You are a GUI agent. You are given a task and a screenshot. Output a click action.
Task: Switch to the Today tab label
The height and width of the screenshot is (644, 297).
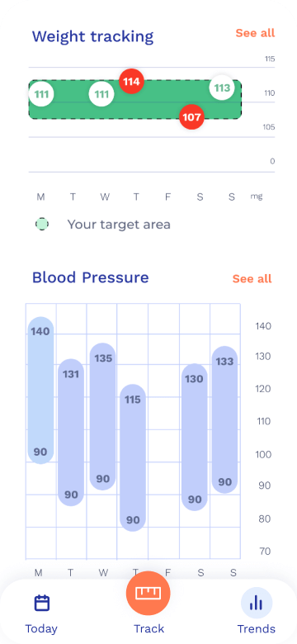[41, 629]
